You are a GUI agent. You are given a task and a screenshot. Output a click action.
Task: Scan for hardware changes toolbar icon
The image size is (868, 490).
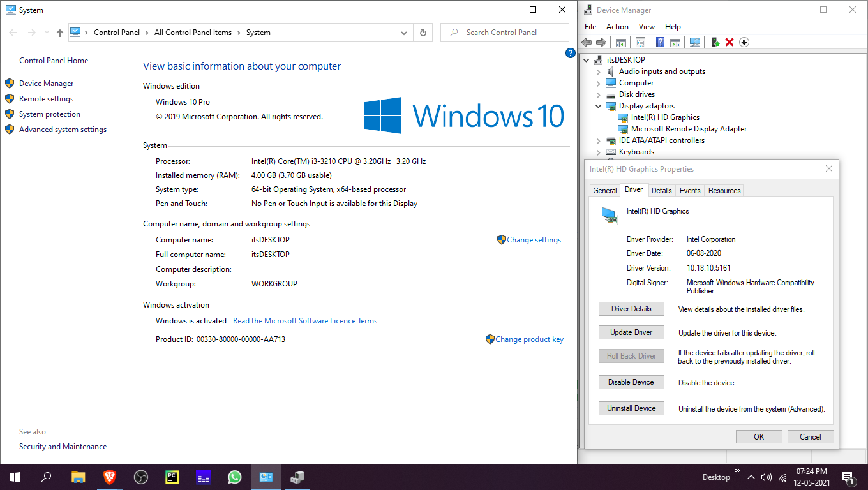[x=695, y=42]
